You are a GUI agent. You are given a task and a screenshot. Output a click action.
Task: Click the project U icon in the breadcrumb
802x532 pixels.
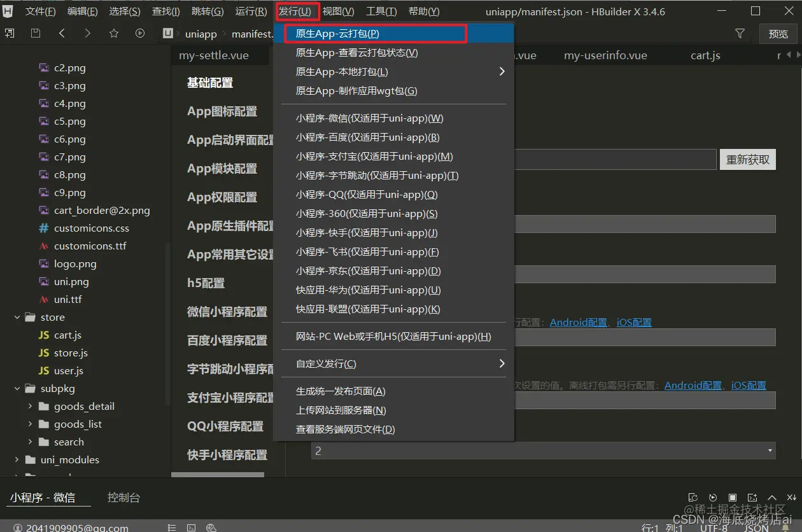[x=168, y=34]
